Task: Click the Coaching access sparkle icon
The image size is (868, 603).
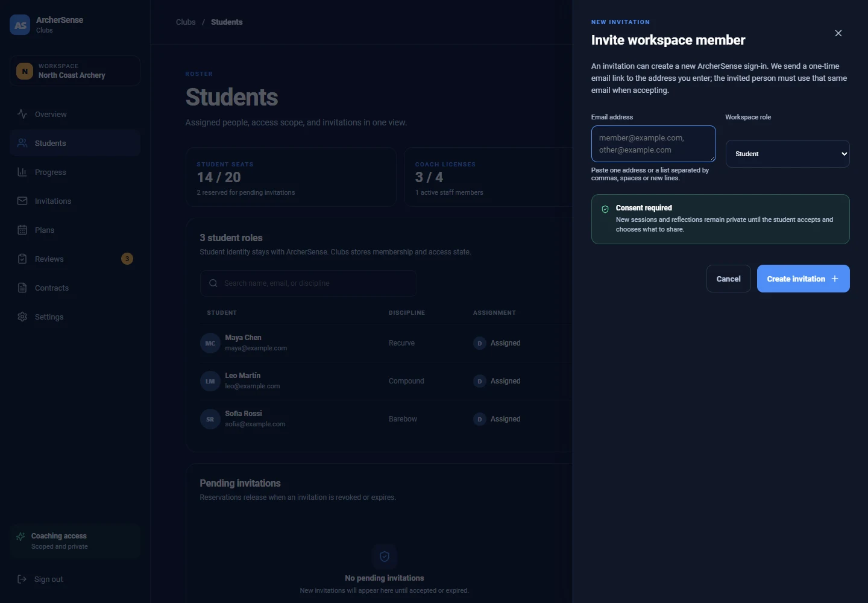Action: click(20, 536)
